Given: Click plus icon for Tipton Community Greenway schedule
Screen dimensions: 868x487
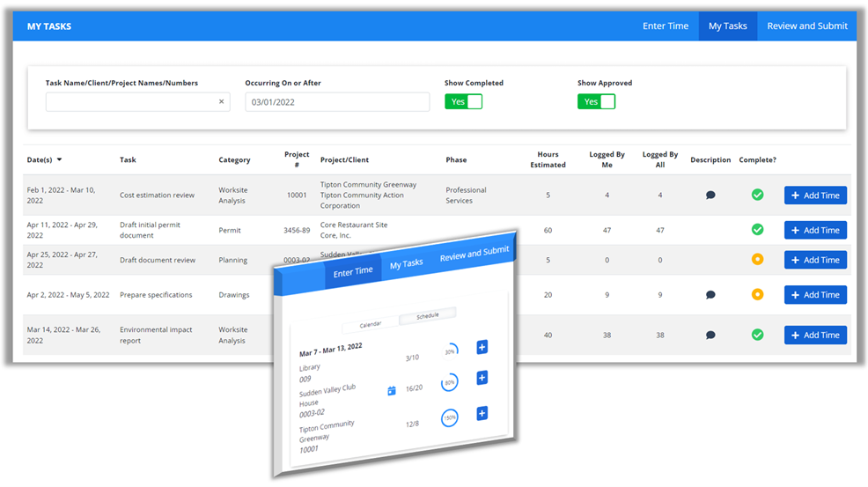Looking at the screenshot, I should click(x=482, y=413).
